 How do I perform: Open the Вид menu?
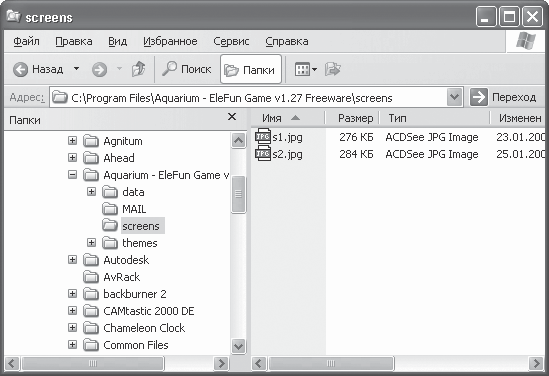117,41
